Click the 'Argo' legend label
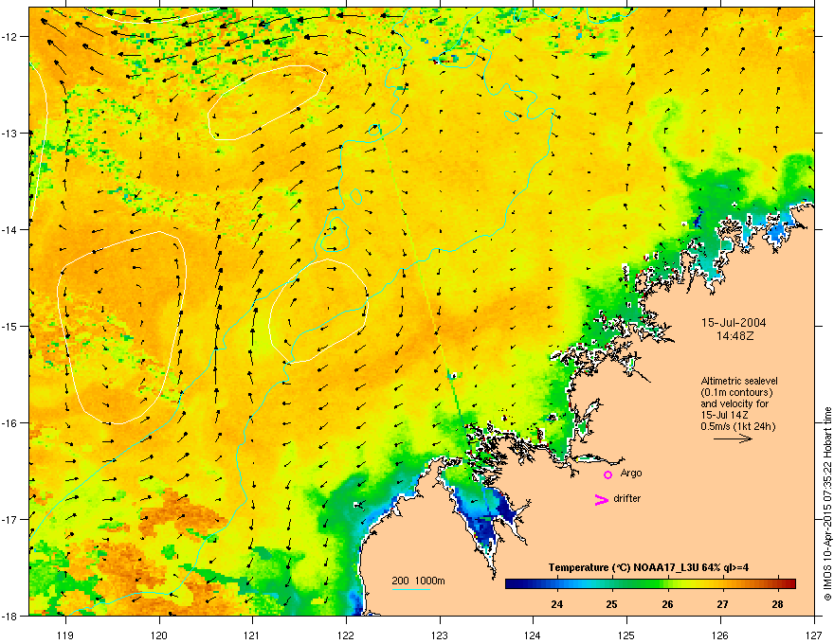The width and height of the screenshot is (834, 644). pyautogui.click(x=631, y=474)
